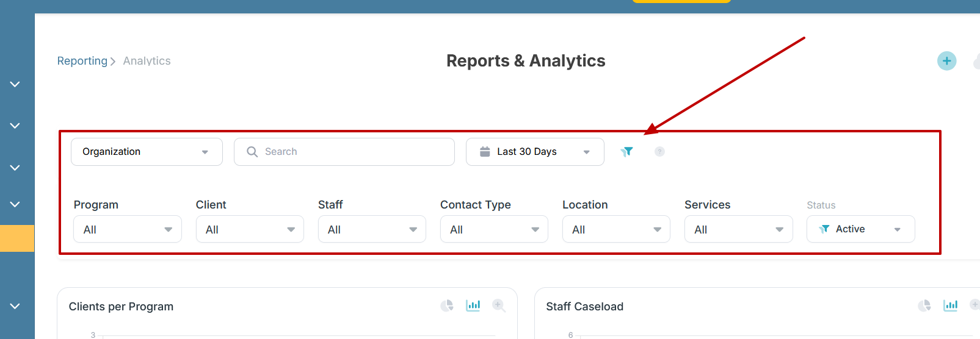Expand the third sidebar chevron
The width and height of the screenshot is (980, 339).
point(15,168)
